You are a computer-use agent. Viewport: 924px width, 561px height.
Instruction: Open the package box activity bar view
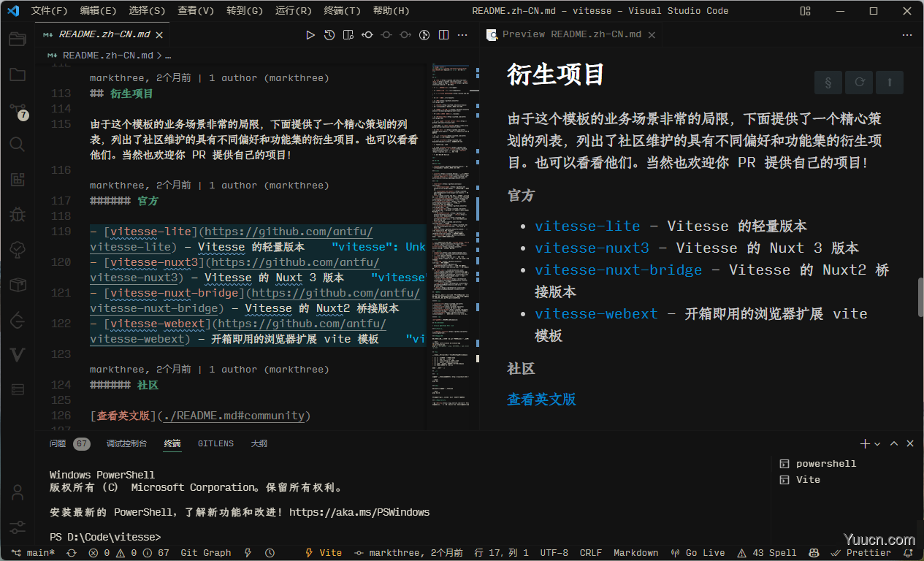click(x=17, y=284)
